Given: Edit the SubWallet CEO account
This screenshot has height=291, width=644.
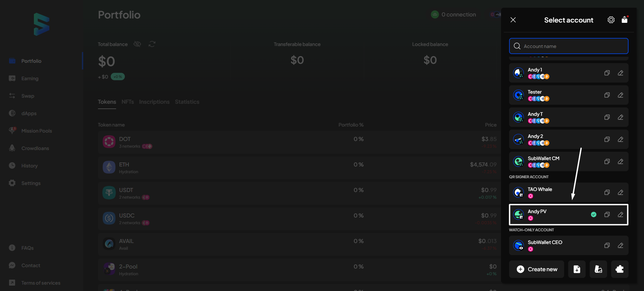Looking at the screenshot, I should click(x=621, y=245).
